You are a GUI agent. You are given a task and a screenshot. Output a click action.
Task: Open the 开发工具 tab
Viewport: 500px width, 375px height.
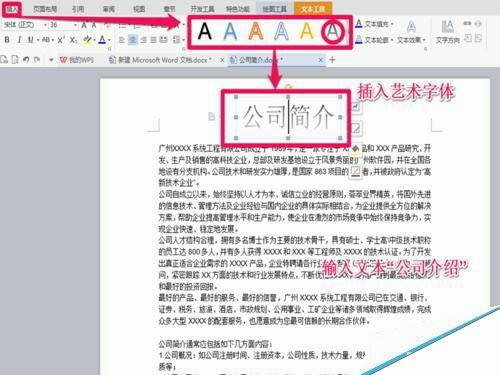tap(202, 9)
